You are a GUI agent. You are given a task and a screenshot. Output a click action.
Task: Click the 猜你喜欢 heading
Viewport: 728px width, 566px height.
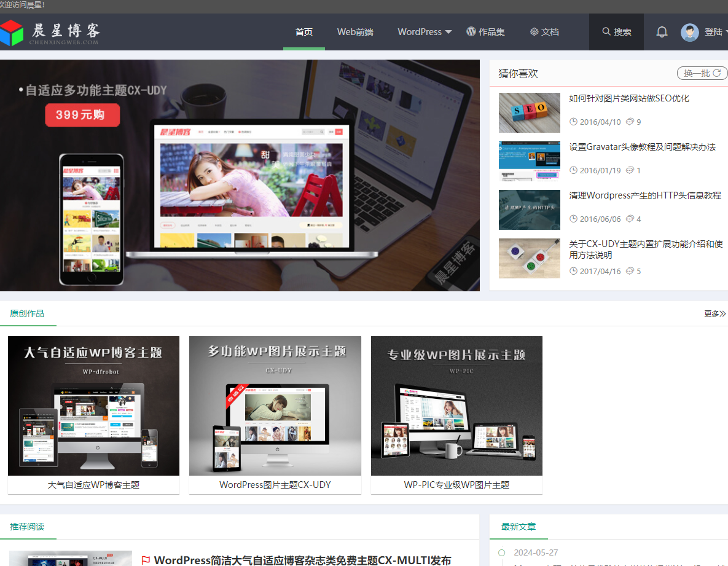[518, 73]
